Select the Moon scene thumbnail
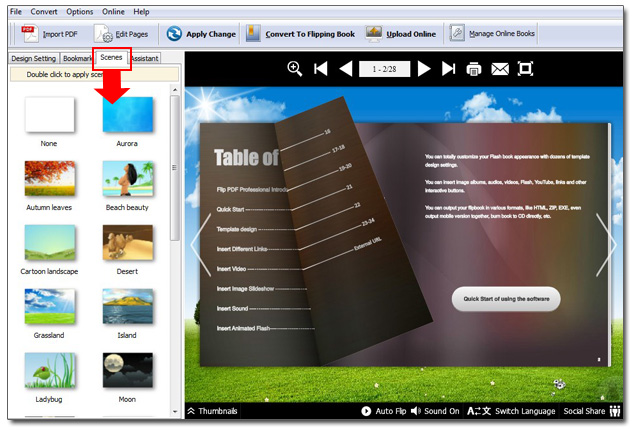The width and height of the screenshot is (640, 438). (x=128, y=370)
